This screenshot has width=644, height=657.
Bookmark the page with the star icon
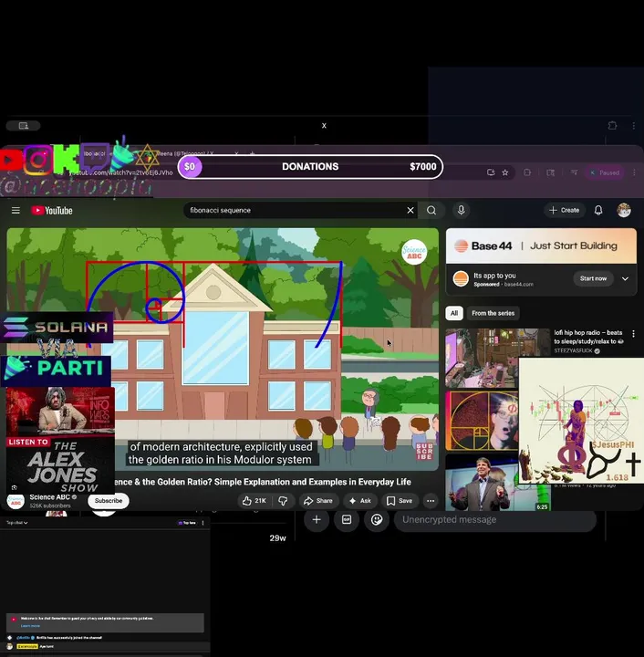[505, 172]
